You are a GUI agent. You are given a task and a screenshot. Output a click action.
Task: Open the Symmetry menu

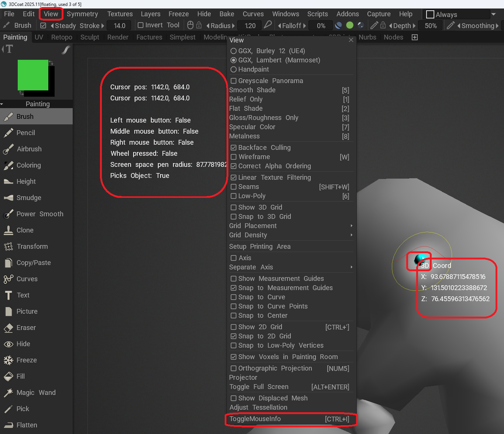82,14
